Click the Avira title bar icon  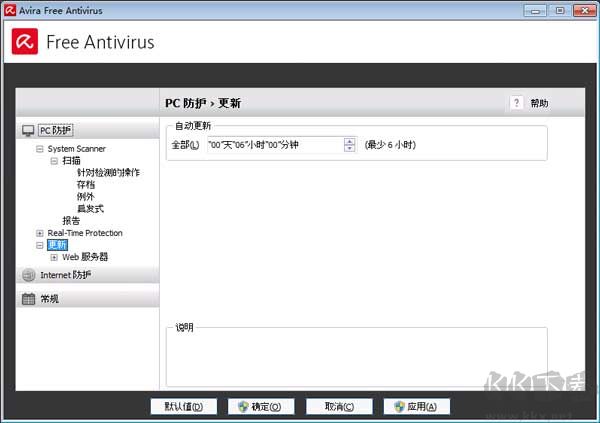point(10,10)
